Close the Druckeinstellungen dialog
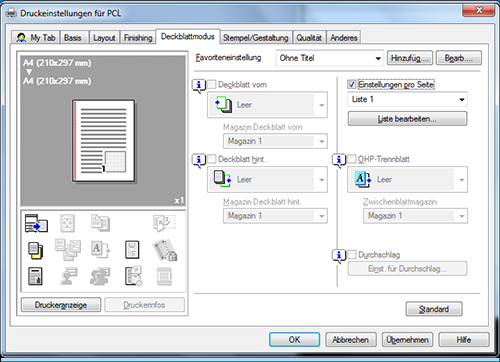This screenshot has width=500, height=362. pyautogui.click(x=479, y=10)
